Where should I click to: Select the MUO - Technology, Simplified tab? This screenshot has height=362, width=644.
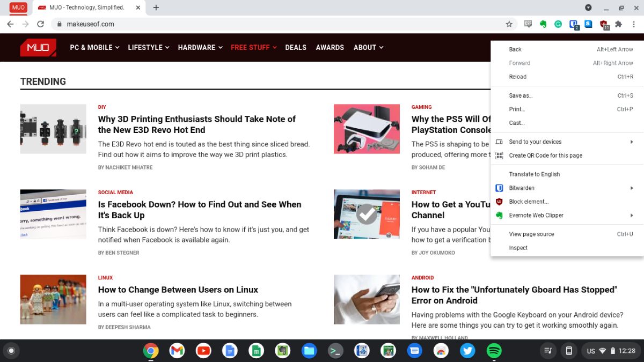click(x=89, y=8)
